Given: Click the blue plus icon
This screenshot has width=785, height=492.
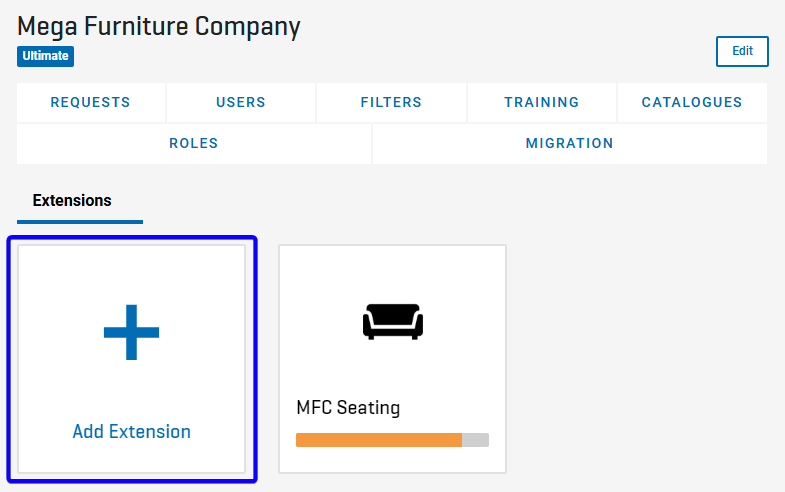Looking at the screenshot, I should [132, 332].
